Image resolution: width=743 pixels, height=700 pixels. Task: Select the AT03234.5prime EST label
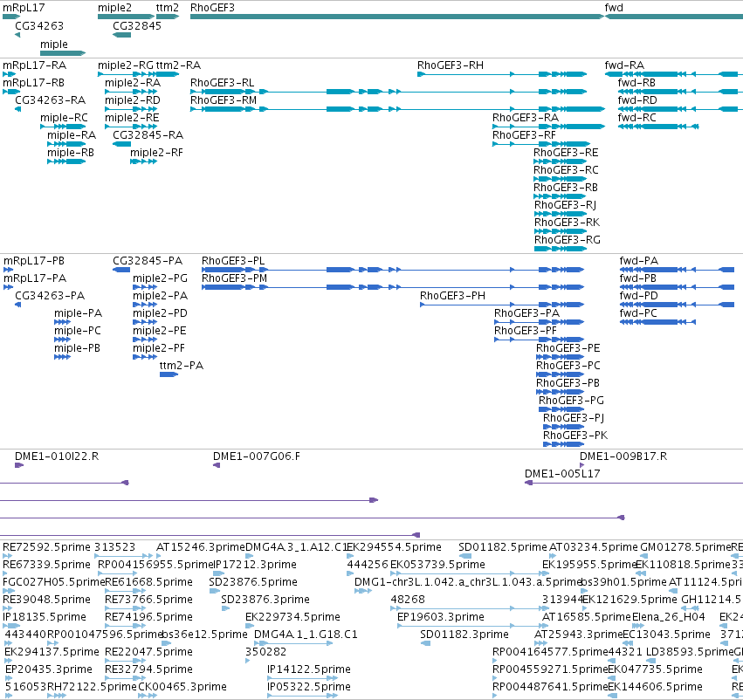[593, 547]
